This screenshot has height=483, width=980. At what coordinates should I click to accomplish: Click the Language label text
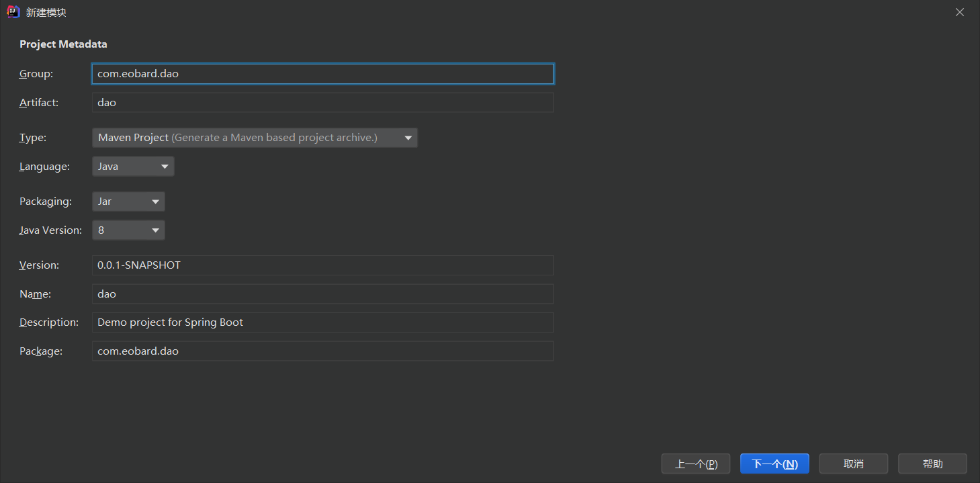(44, 167)
